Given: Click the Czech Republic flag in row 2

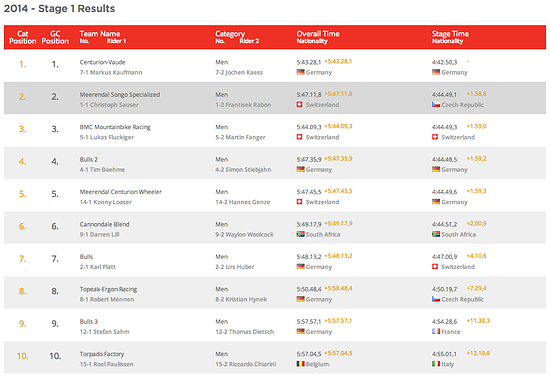Looking at the screenshot, I should [436, 105].
